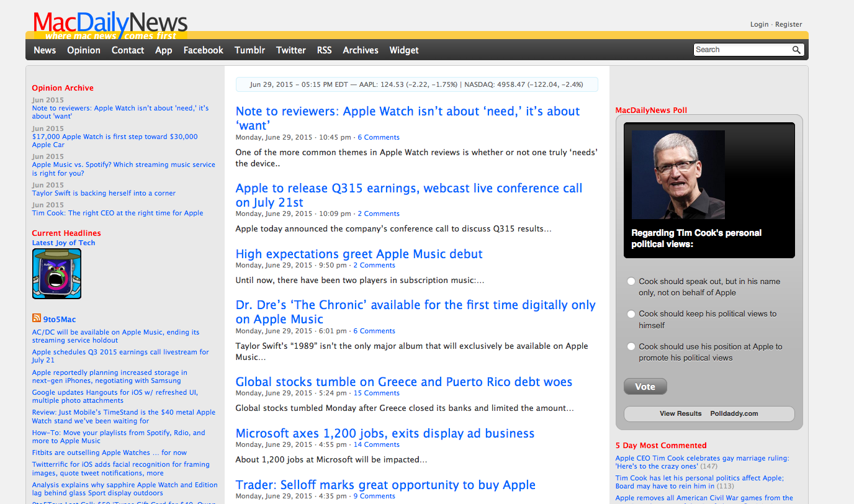Image resolution: width=854 pixels, height=504 pixels.
Task: Click the 'Opinion Archive' heading
Action: 63,88
